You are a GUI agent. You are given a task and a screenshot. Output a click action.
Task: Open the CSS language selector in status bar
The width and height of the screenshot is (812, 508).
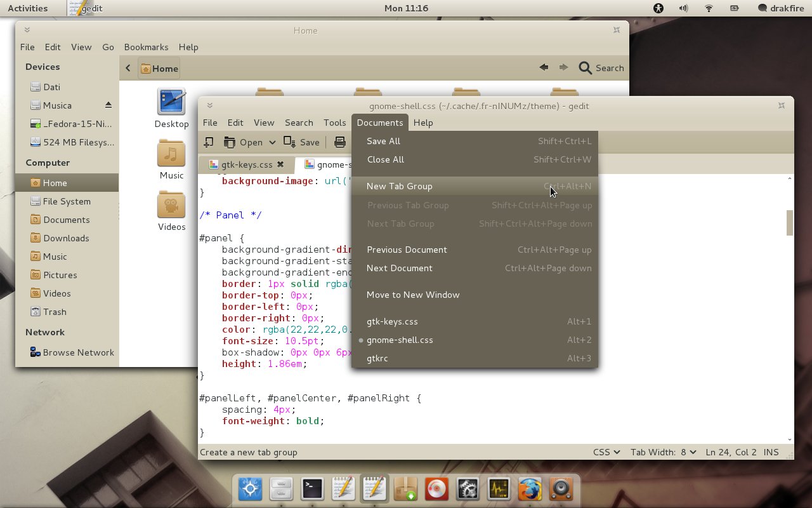(x=606, y=452)
